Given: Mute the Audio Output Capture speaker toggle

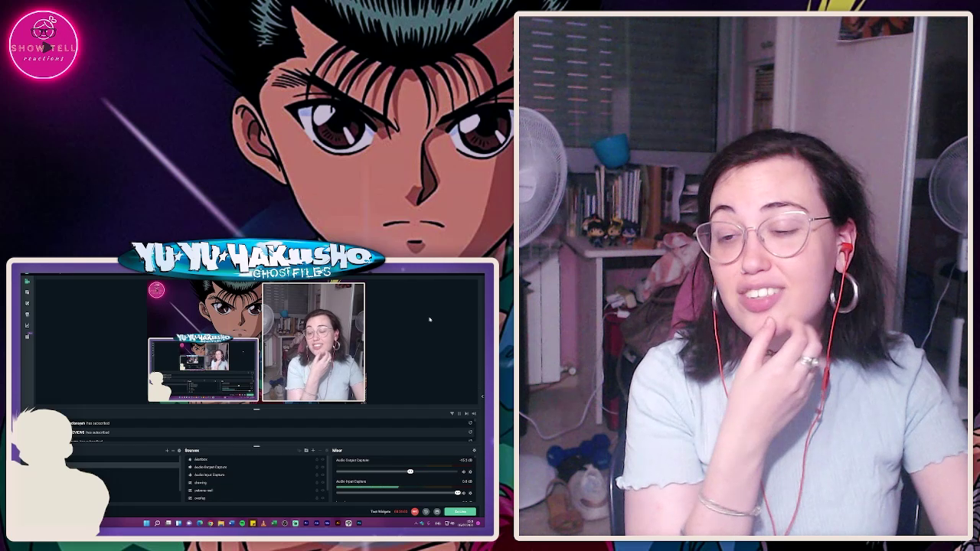Looking at the screenshot, I should (463, 471).
